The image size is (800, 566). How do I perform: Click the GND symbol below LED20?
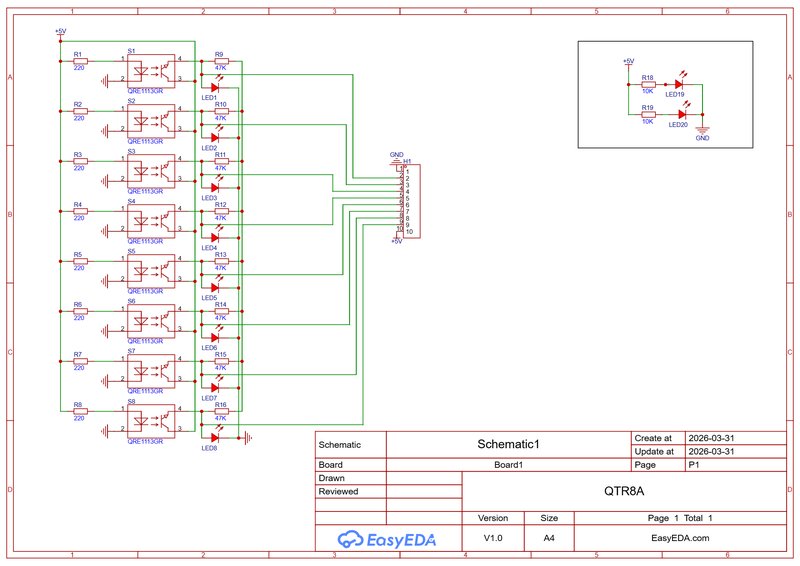[x=703, y=133]
